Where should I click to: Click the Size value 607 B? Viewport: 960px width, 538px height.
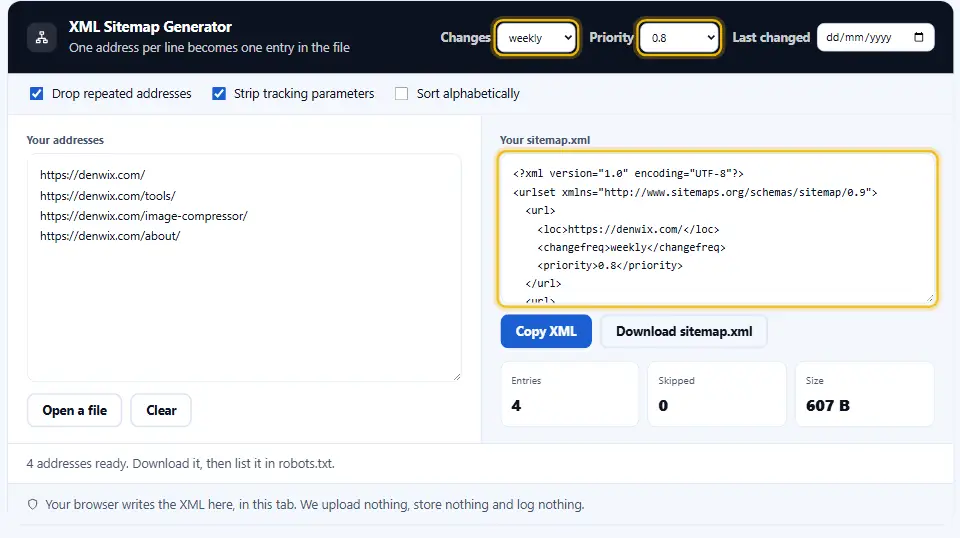pyautogui.click(x=828, y=406)
